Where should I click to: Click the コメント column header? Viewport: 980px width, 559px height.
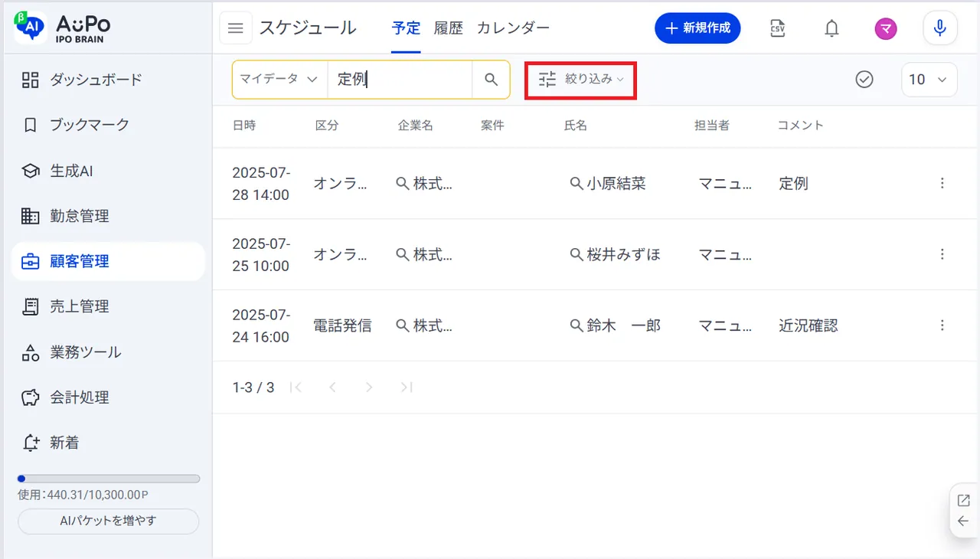coord(801,126)
